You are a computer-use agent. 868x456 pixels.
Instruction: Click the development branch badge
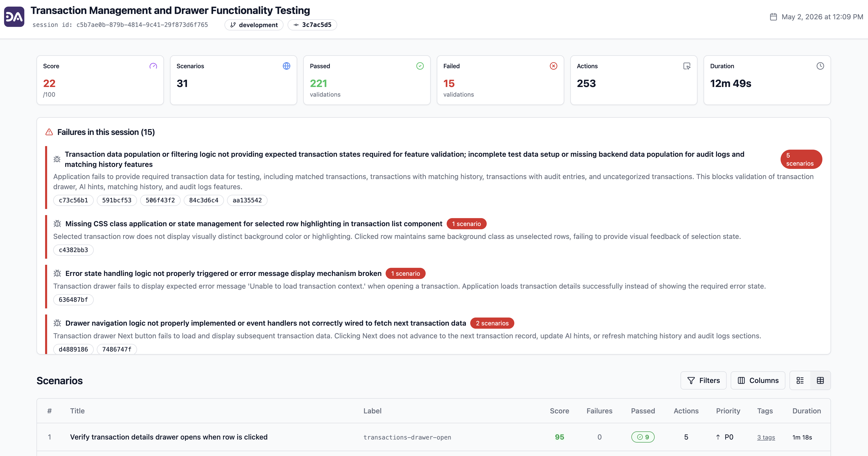click(254, 25)
